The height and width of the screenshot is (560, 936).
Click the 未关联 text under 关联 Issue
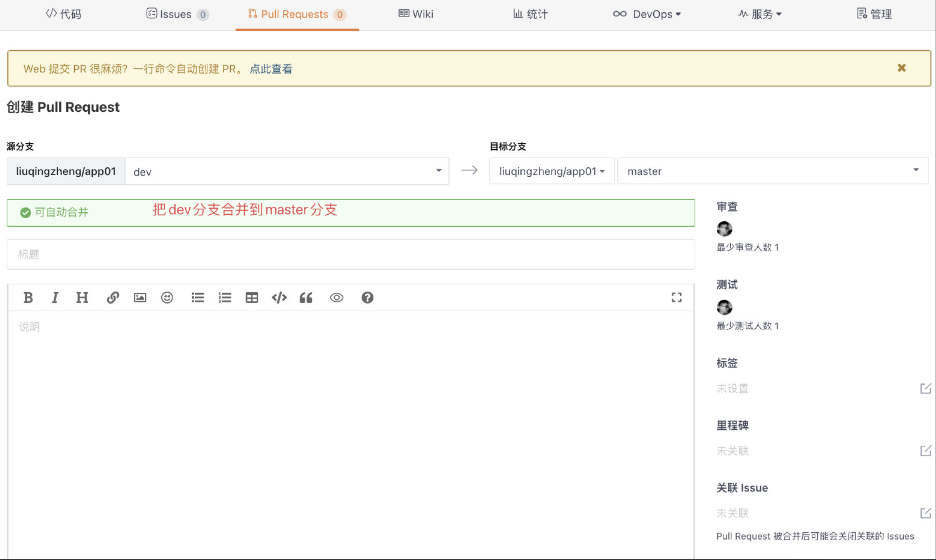point(732,513)
